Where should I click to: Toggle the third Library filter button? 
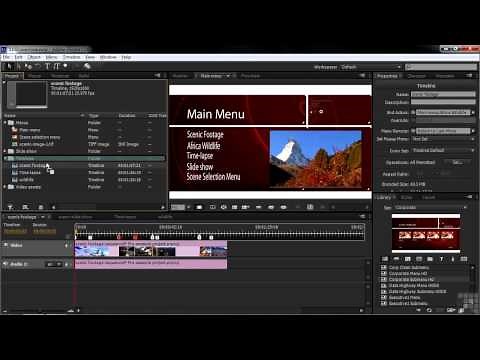click(x=408, y=259)
